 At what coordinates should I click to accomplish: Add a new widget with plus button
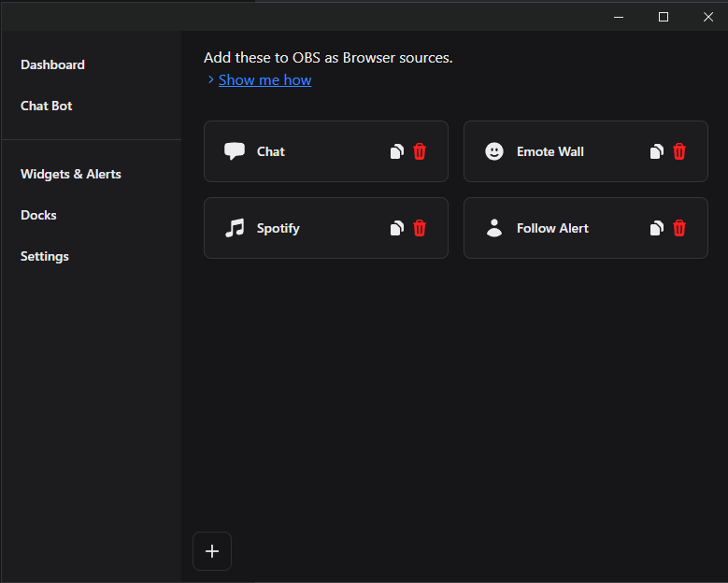coord(212,551)
